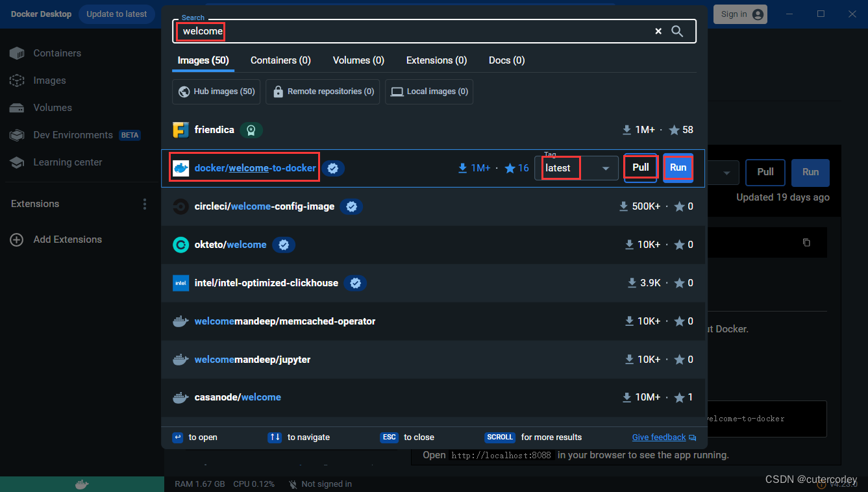Click http://localhost:8088 address text
The width and height of the screenshot is (868, 492).
[x=501, y=455]
